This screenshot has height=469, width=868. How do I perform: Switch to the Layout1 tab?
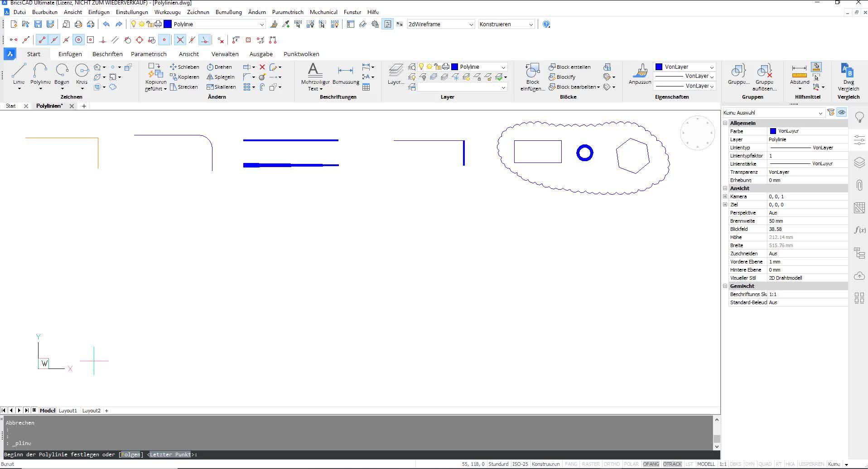tap(68, 411)
